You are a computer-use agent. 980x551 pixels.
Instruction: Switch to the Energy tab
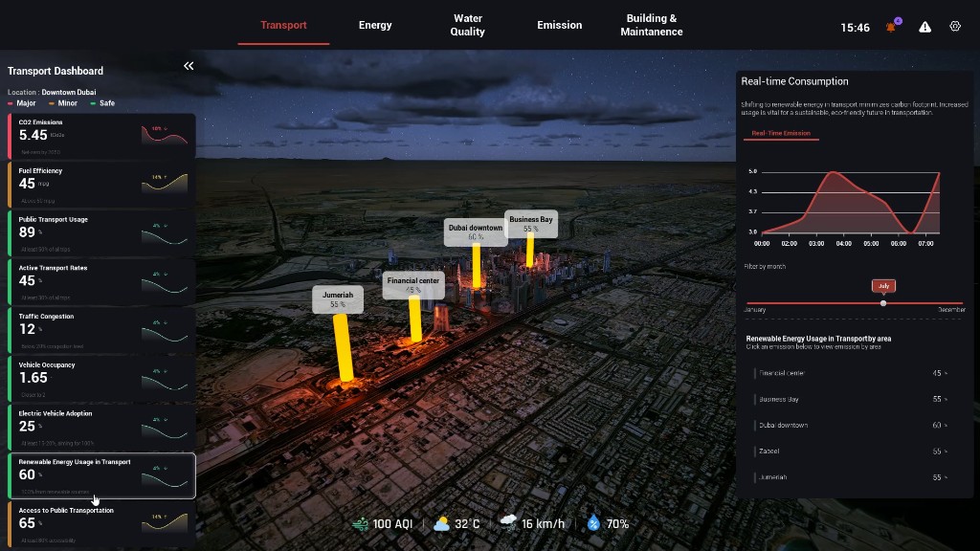pyautogui.click(x=375, y=25)
